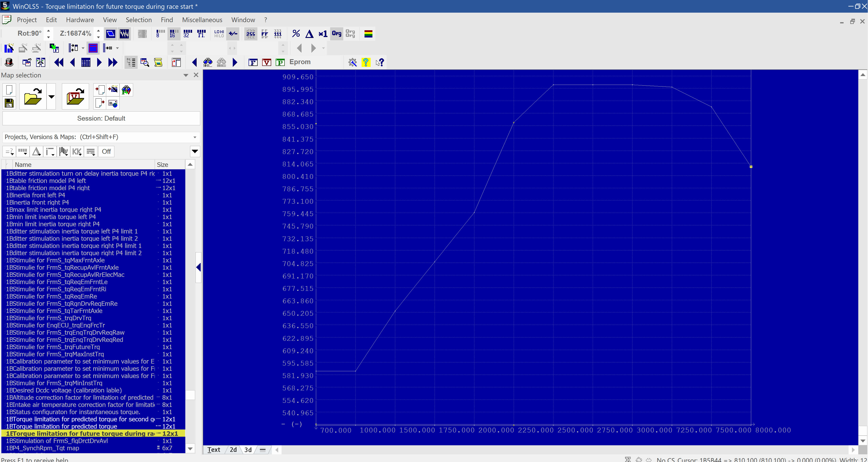Toggle hexadecimal FF number display
The image size is (868, 462).
pyautogui.click(x=264, y=34)
